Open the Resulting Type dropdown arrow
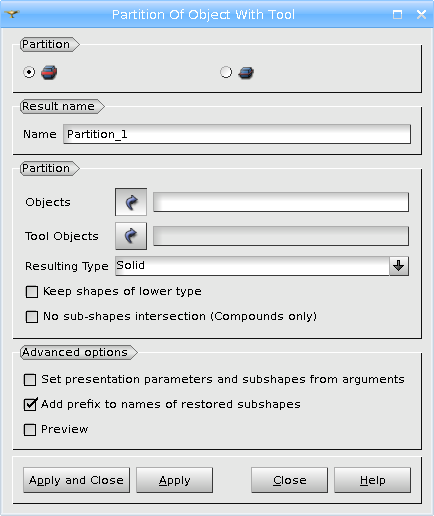The image size is (434, 516). point(399,266)
